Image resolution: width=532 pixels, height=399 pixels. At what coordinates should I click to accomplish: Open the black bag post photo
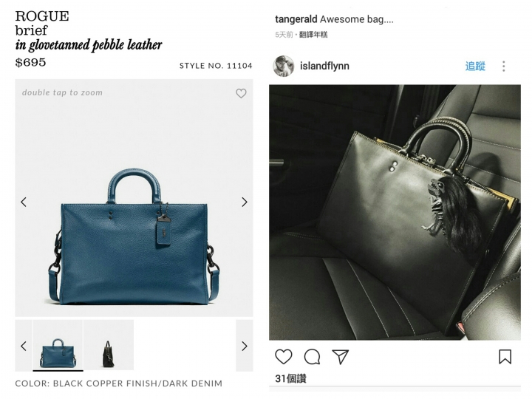point(395,212)
